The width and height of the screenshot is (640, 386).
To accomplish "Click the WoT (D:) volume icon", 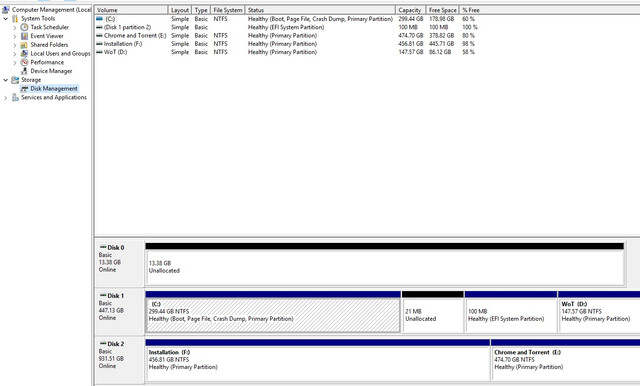I will [x=99, y=52].
